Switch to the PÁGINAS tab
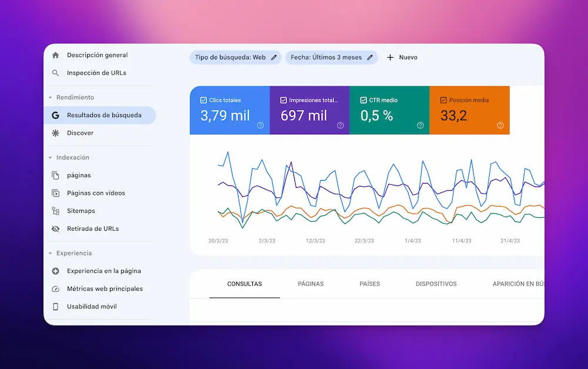The image size is (588, 369). coord(310,284)
